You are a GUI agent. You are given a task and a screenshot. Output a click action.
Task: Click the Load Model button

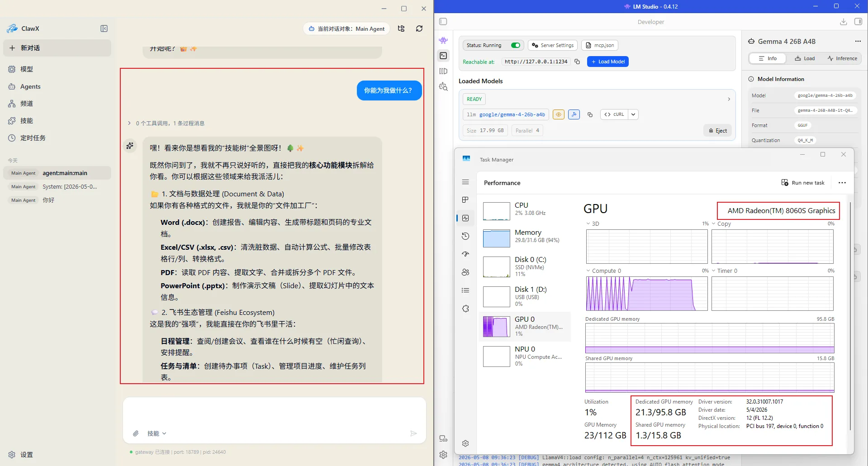coord(608,62)
